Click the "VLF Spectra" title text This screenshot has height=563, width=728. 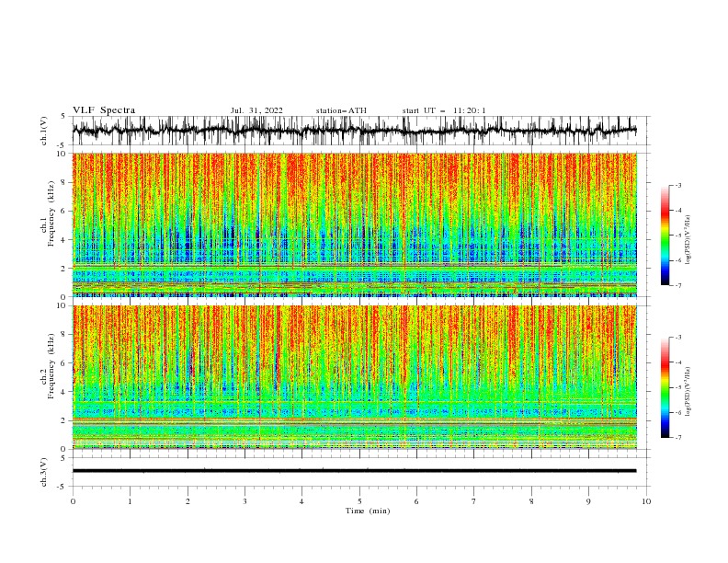[x=104, y=110]
